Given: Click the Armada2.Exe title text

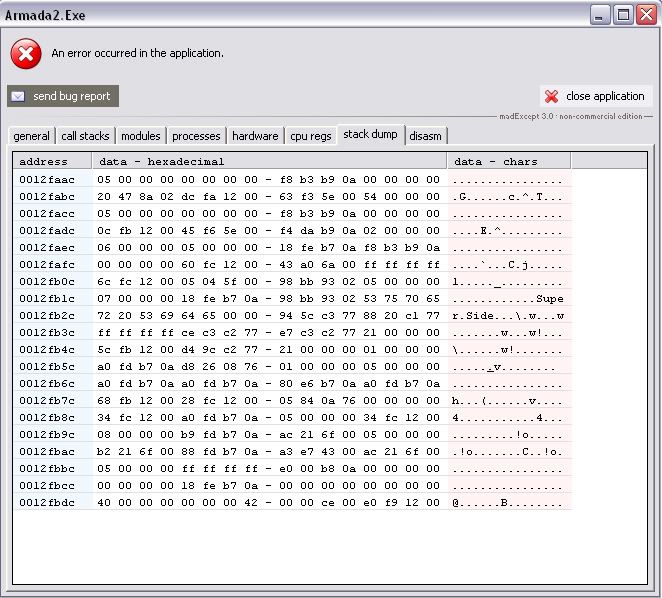Looking at the screenshot, I should (x=45, y=16).
